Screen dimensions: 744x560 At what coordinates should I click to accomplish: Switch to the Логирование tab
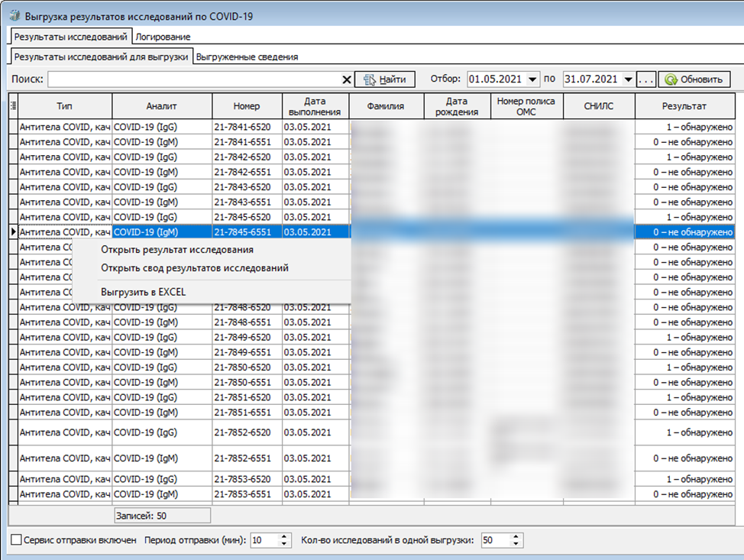(x=163, y=36)
